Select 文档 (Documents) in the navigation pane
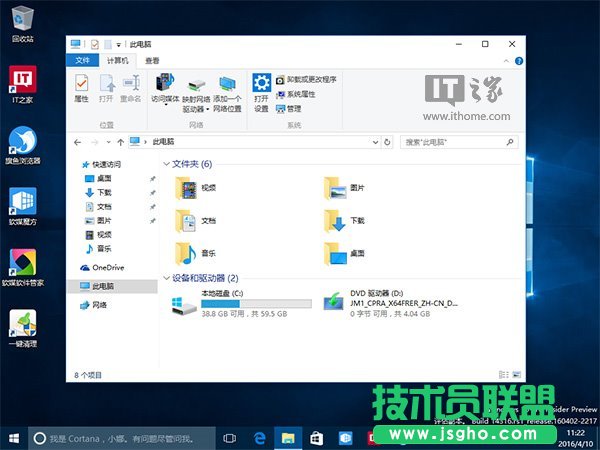This screenshot has width=600, height=450. tap(98, 207)
